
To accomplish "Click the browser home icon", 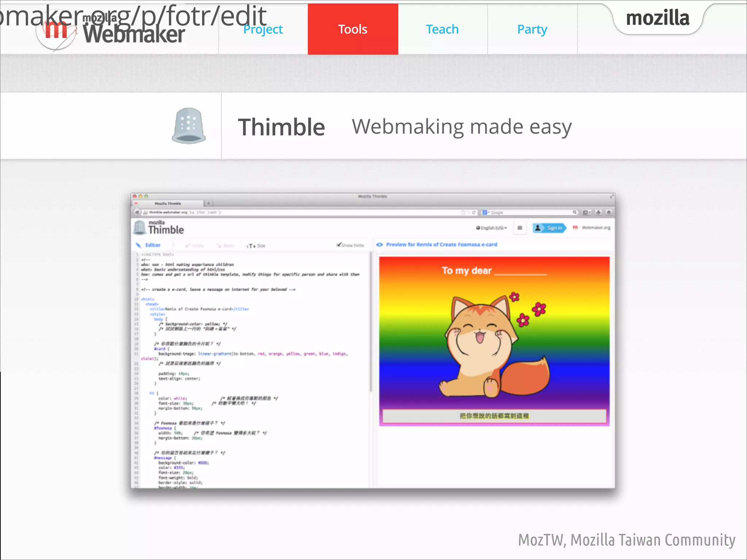I will coord(608,212).
